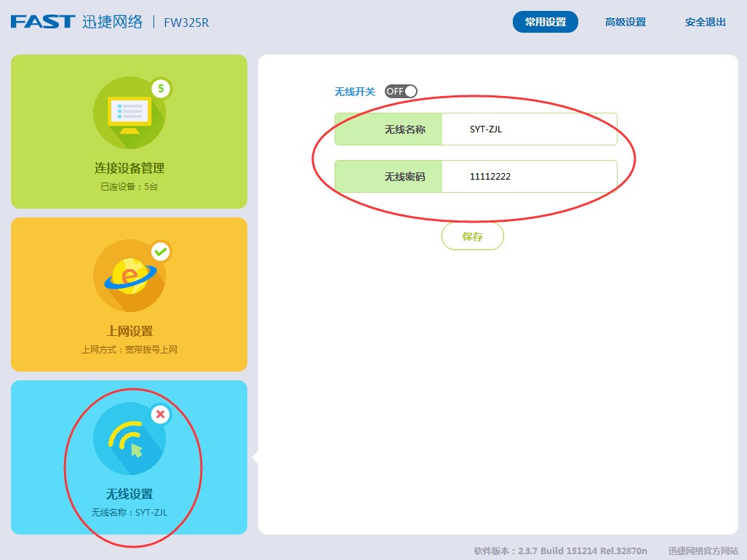This screenshot has width=747, height=560.
Task: Click the red X wireless status badge
Action: tap(161, 415)
